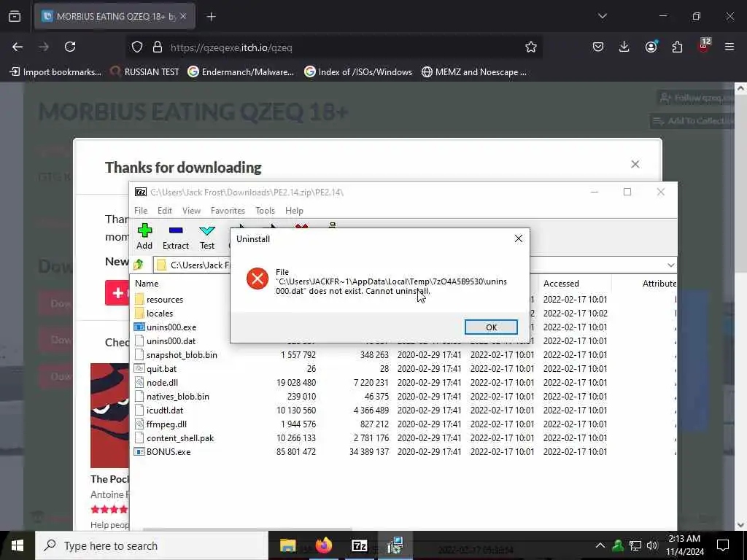Open the Edit menu in 7-Zip
747x560 pixels.
164,211
